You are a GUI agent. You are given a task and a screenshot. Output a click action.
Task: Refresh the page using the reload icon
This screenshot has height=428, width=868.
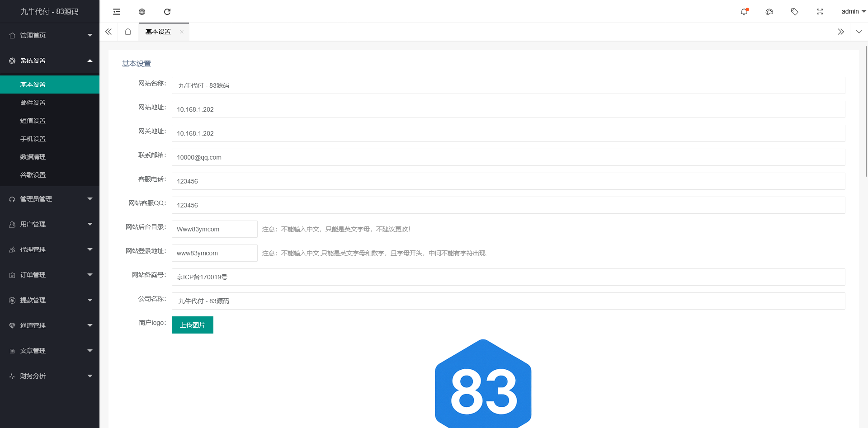coord(167,12)
